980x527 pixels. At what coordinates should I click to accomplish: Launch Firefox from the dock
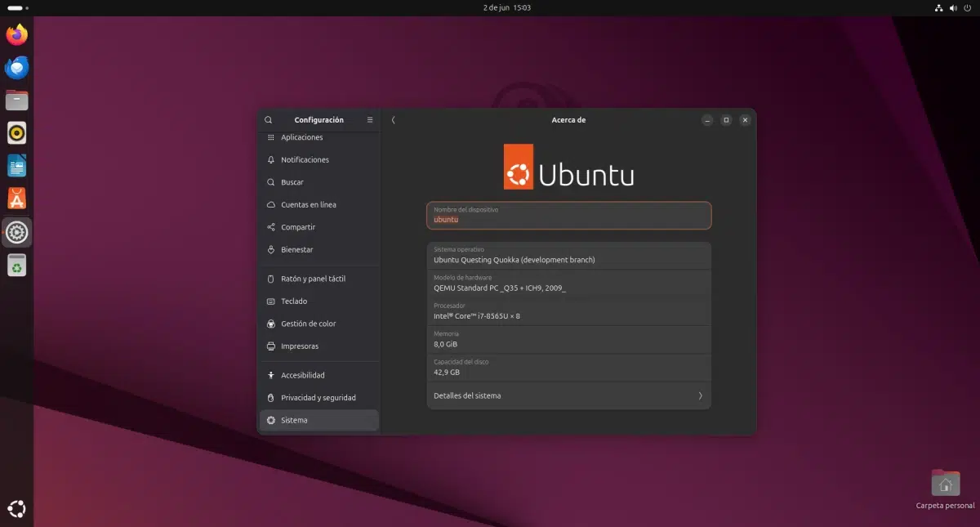[16, 35]
